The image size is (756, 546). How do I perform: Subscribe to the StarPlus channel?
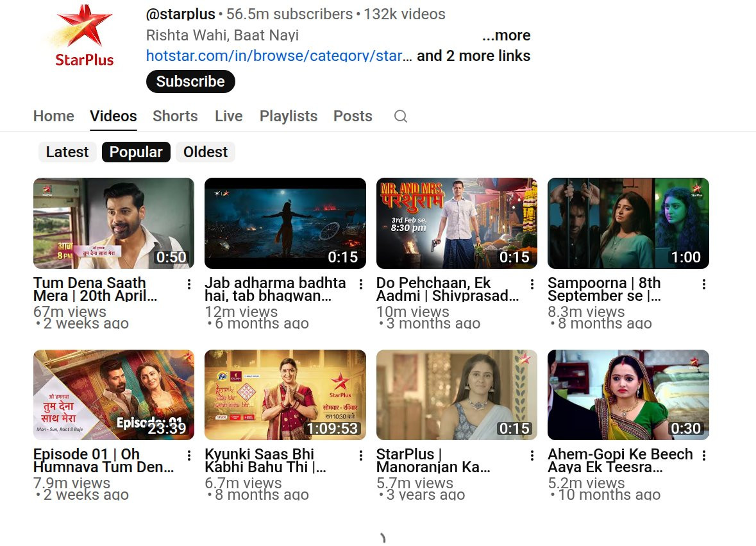pyautogui.click(x=190, y=81)
